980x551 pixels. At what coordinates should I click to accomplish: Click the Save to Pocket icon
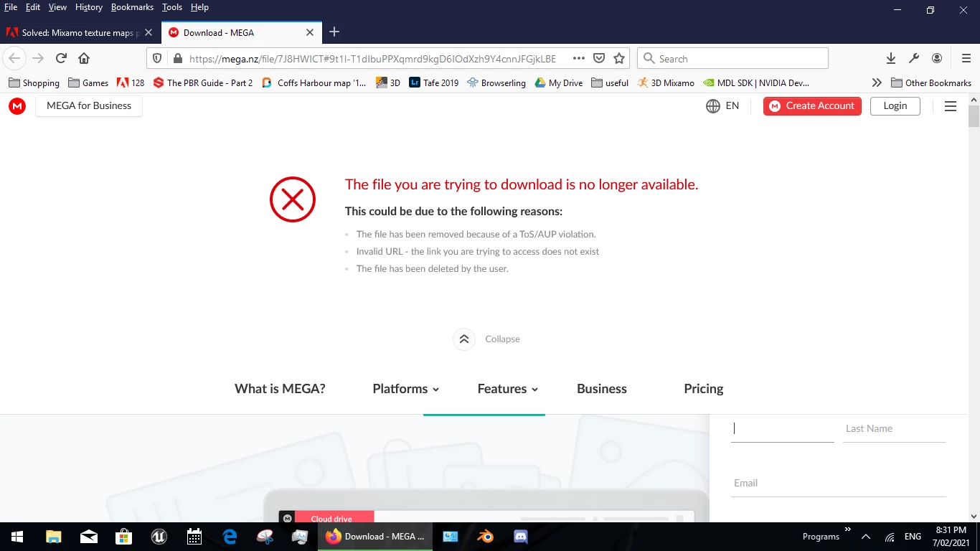tap(599, 58)
